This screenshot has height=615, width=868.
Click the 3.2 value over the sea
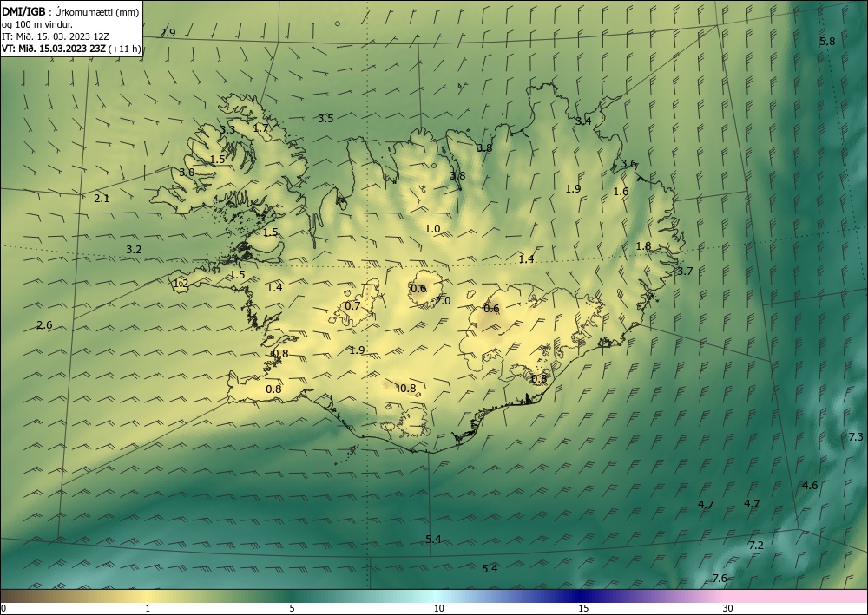coord(134,250)
